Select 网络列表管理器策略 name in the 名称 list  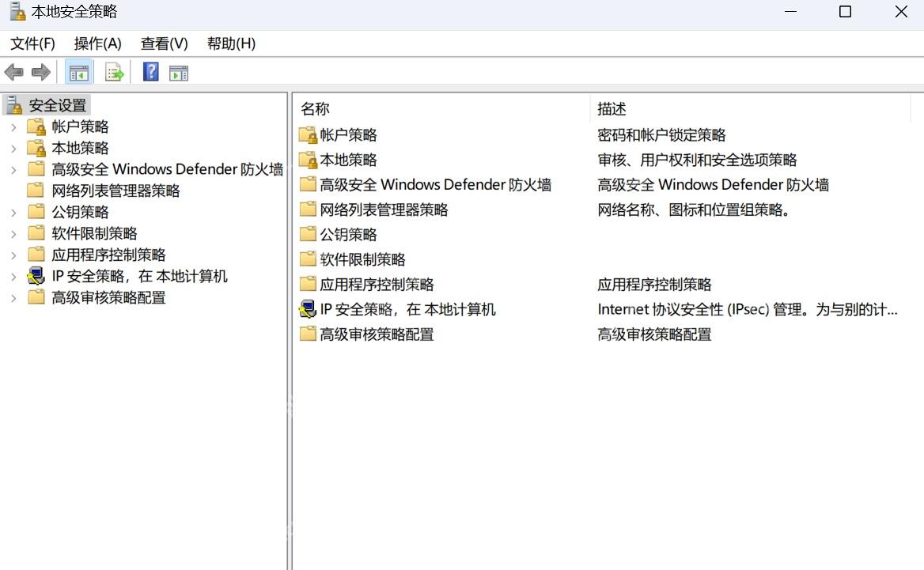coord(384,210)
